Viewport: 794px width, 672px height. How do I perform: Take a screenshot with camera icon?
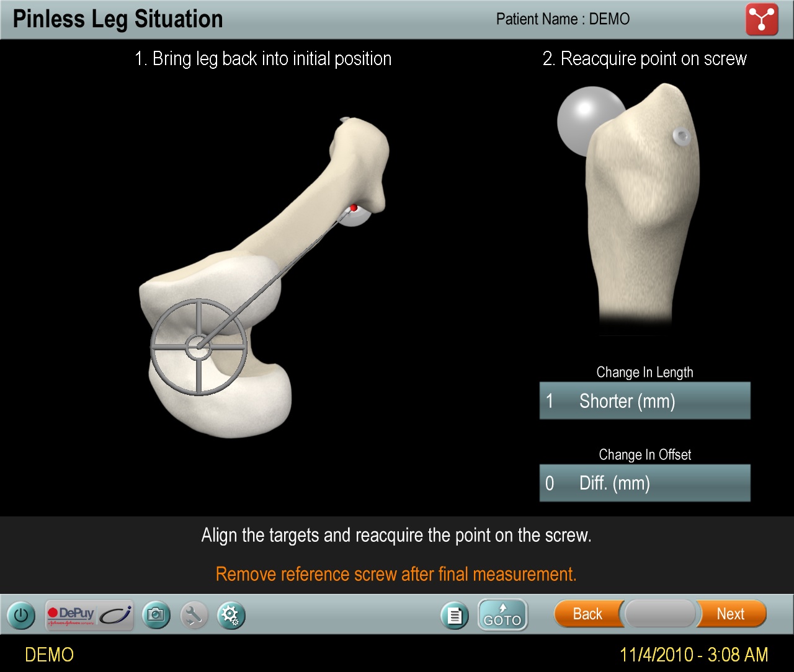[x=156, y=615]
